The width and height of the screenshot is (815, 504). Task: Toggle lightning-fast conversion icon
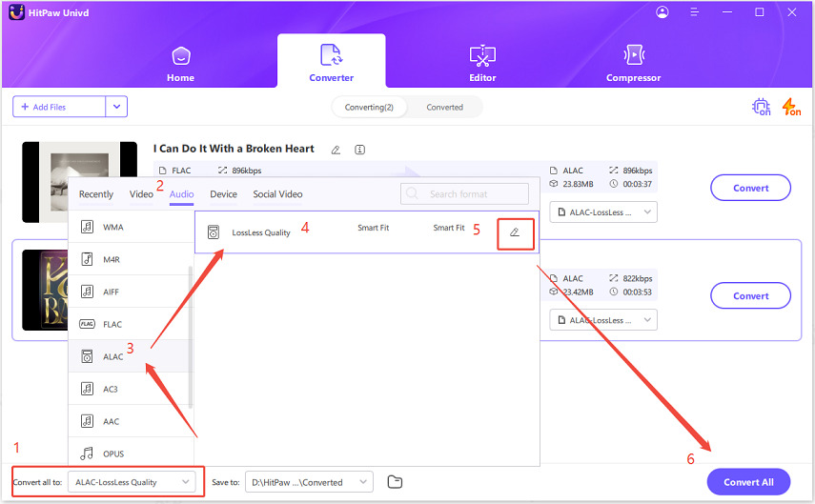point(791,107)
